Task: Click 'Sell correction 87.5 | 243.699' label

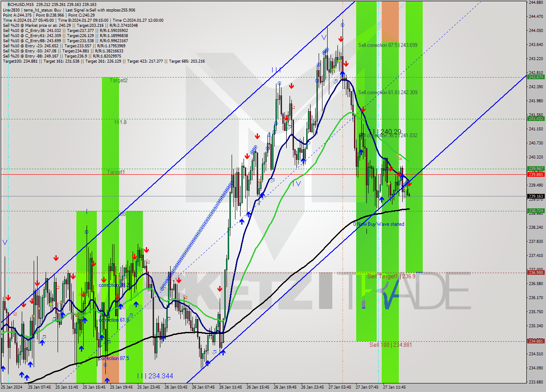Action: 388,45
